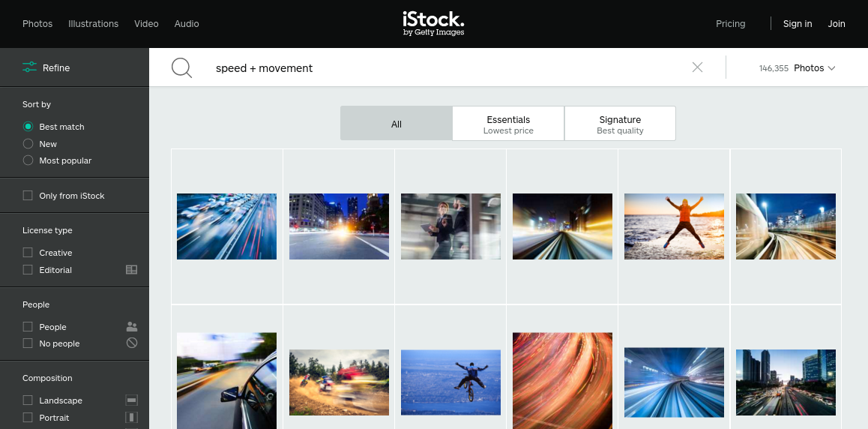Open Photos in the top navigation

click(x=37, y=24)
